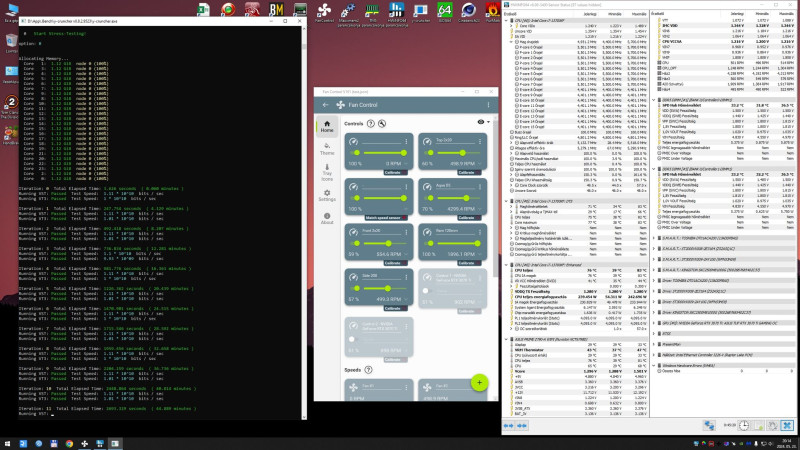Click the green plus add button
The width and height of the screenshot is (800, 450).
[x=479, y=383]
